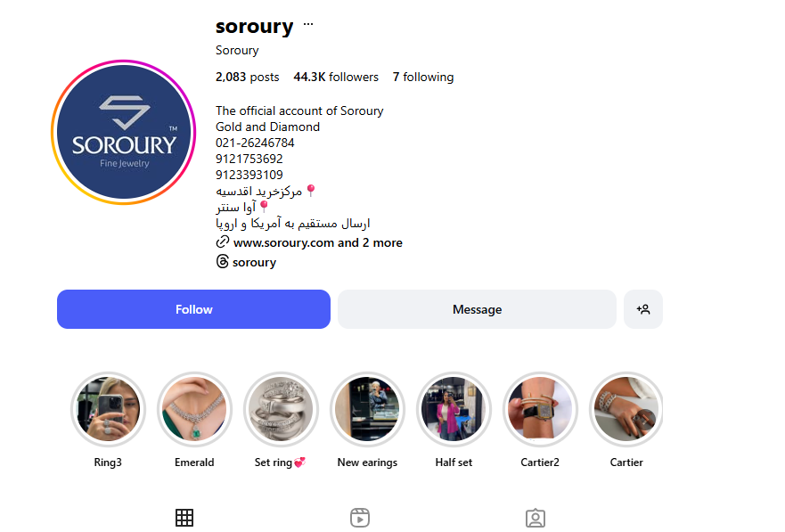The height and width of the screenshot is (532, 785).
Task: Open the Cartier2 story highlight
Action: point(540,409)
